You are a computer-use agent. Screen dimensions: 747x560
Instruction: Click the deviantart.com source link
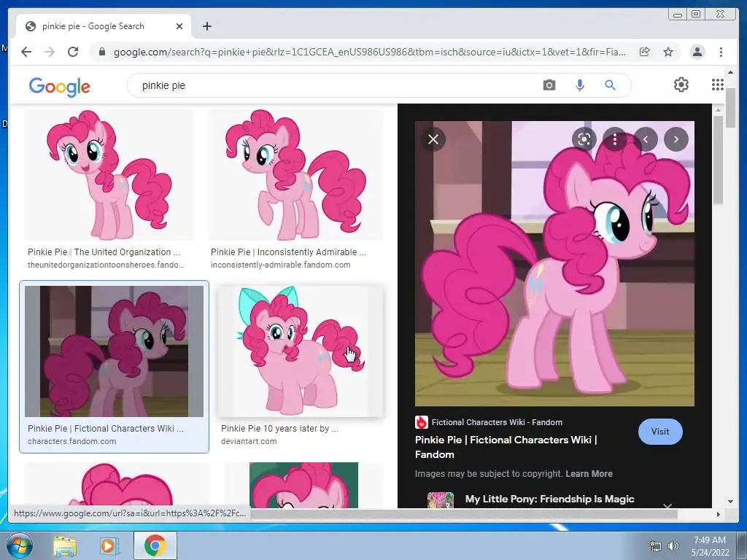249,441
